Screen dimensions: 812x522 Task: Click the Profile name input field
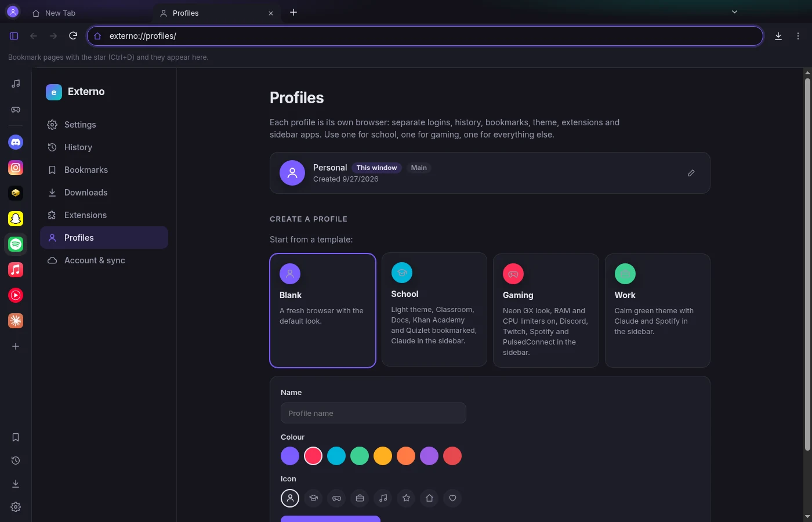374,413
